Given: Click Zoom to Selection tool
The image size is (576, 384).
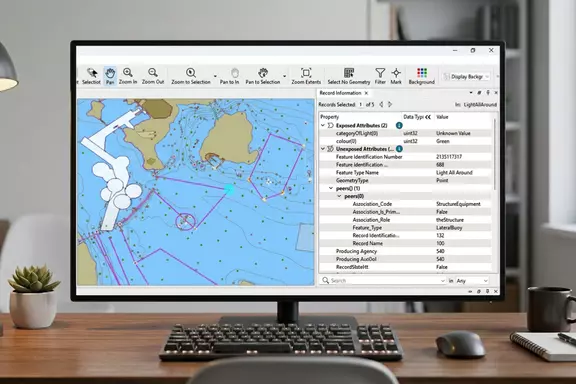Looking at the screenshot, I should point(191,76).
